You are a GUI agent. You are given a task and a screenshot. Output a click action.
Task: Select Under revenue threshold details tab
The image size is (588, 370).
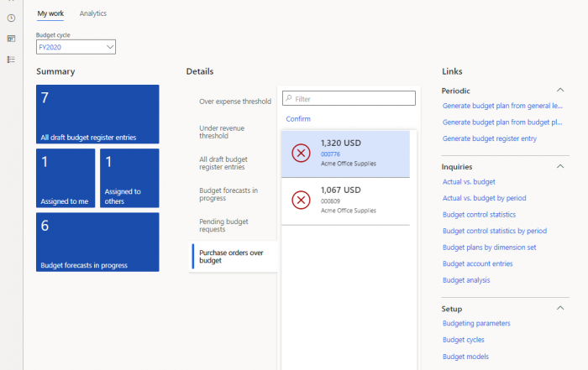click(222, 132)
